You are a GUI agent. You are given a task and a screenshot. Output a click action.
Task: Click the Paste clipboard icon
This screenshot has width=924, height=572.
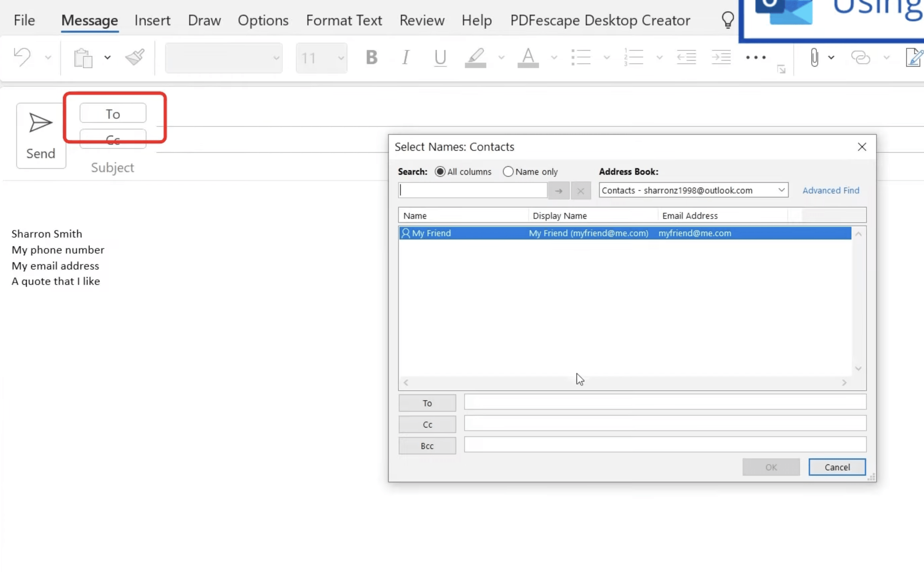[x=83, y=58]
